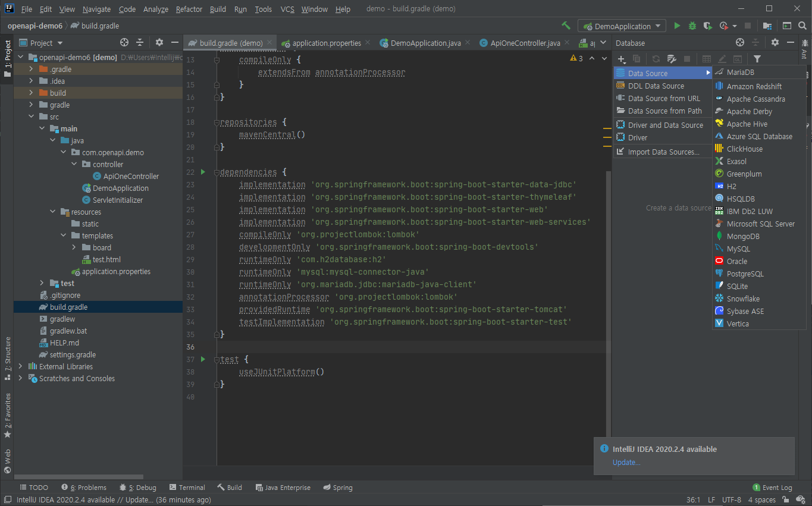Open the Terminal tool window
Image resolution: width=812 pixels, height=506 pixels.
(x=187, y=488)
